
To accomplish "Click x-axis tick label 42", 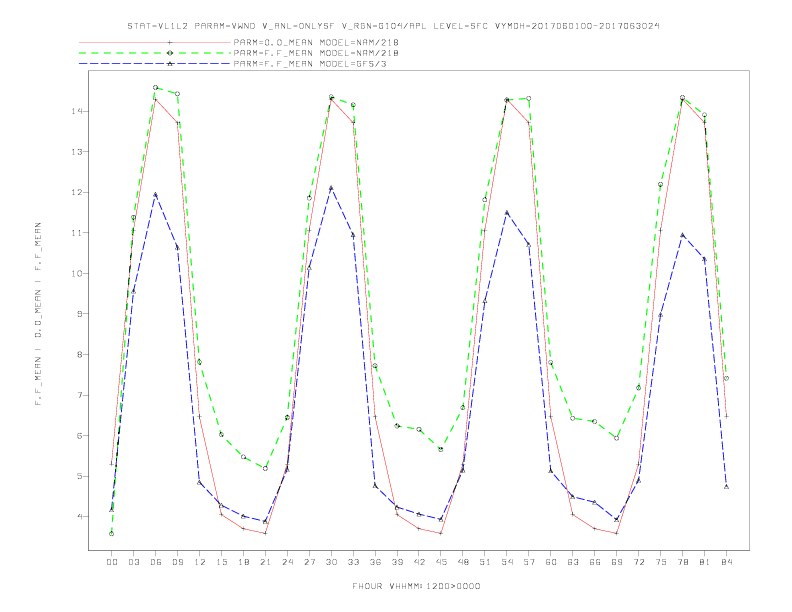I will (419, 562).
